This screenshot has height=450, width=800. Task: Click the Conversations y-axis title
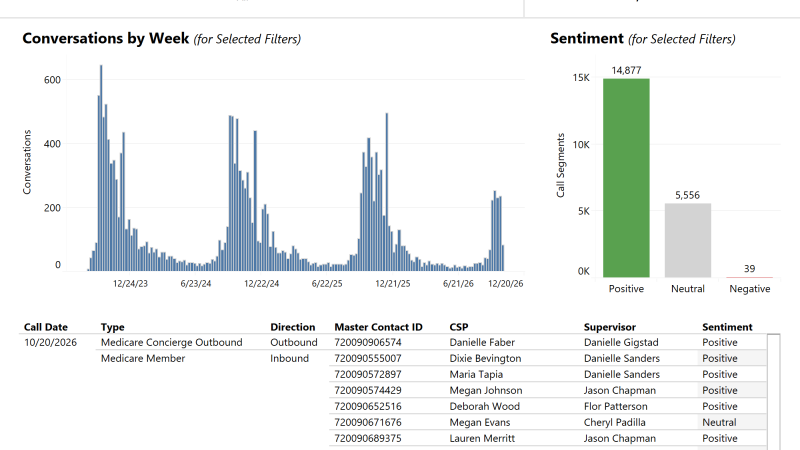tap(27, 162)
